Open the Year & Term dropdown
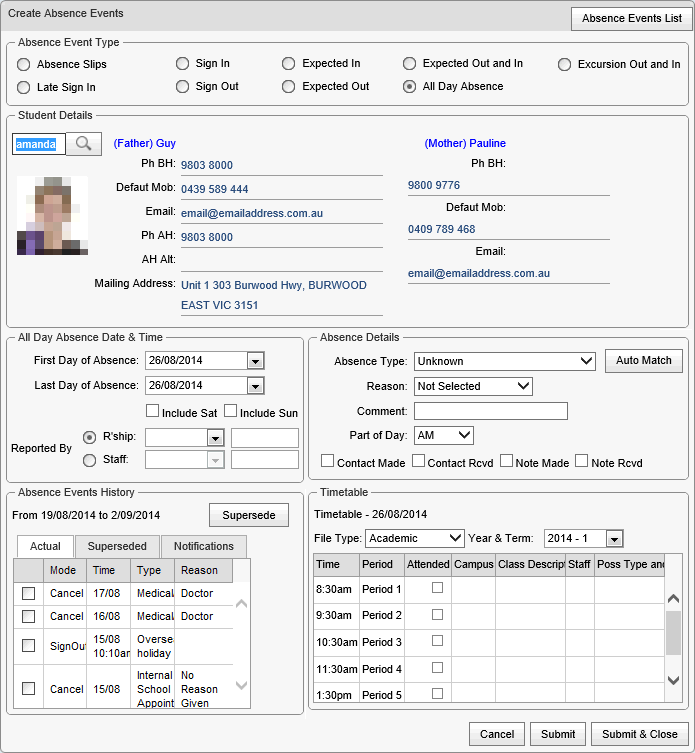The width and height of the screenshot is (695, 753). (614, 539)
